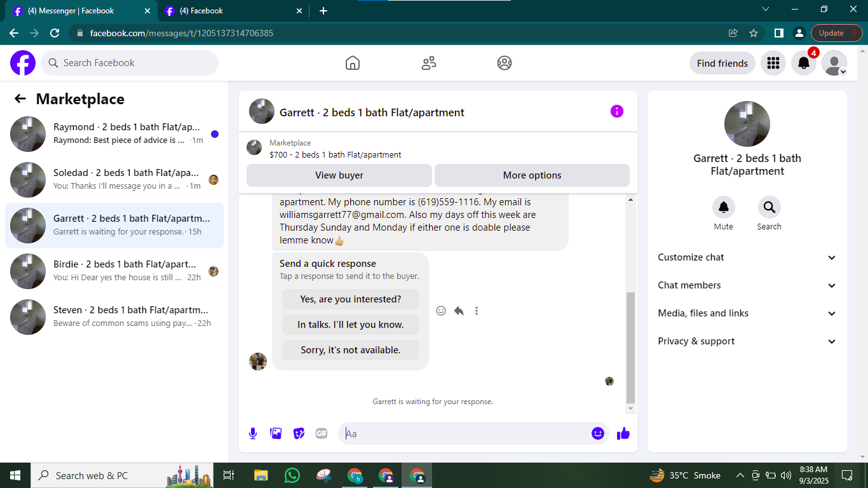Send 'Sorry, it's not available.' response
868x488 pixels.
pyautogui.click(x=351, y=350)
